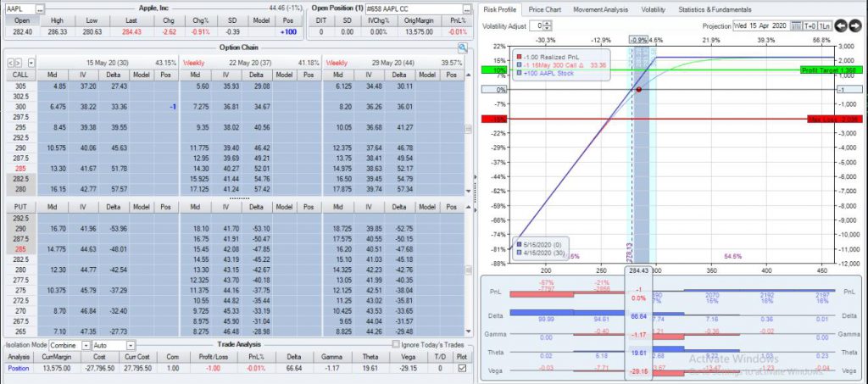Open the Auto dropdown in Isolation Mode
The width and height of the screenshot is (868, 384).
tap(131, 345)
